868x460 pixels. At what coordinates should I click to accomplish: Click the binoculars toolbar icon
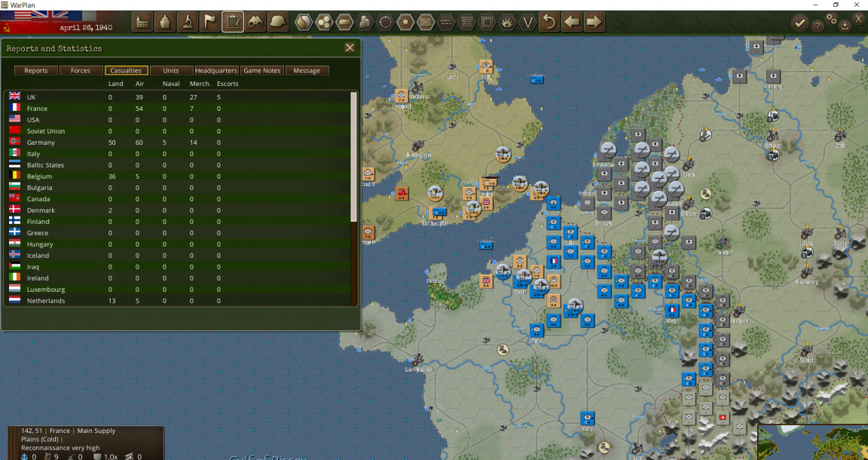click(x=255, y=22)
